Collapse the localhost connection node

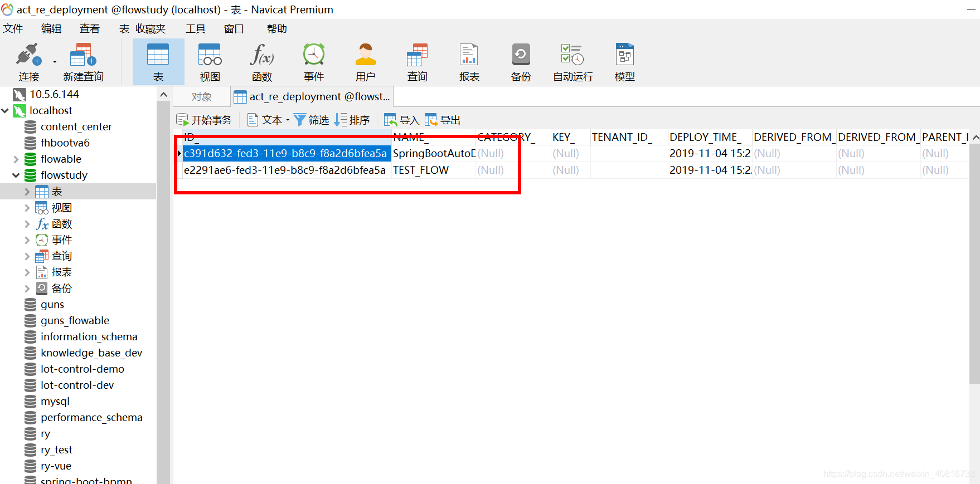pos(5,111)
